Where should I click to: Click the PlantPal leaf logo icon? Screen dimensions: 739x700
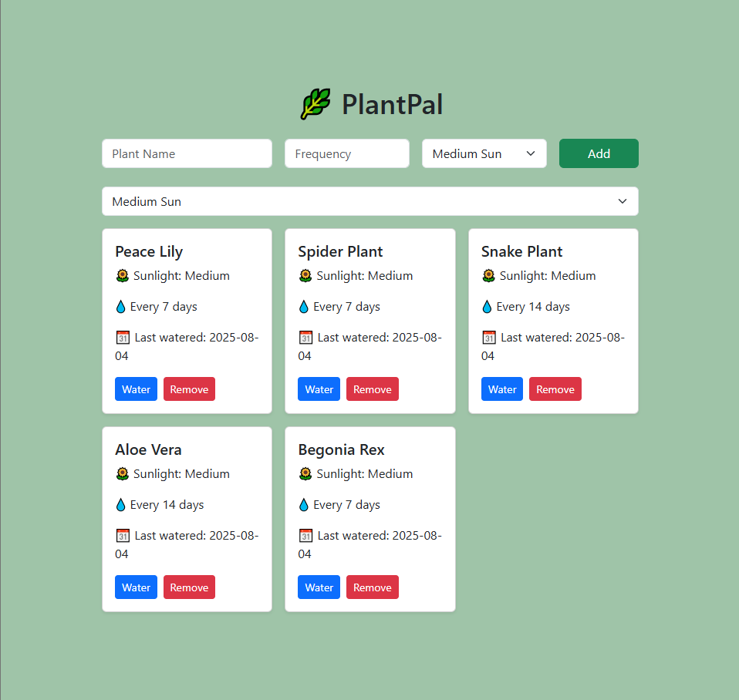coord(316,104)
